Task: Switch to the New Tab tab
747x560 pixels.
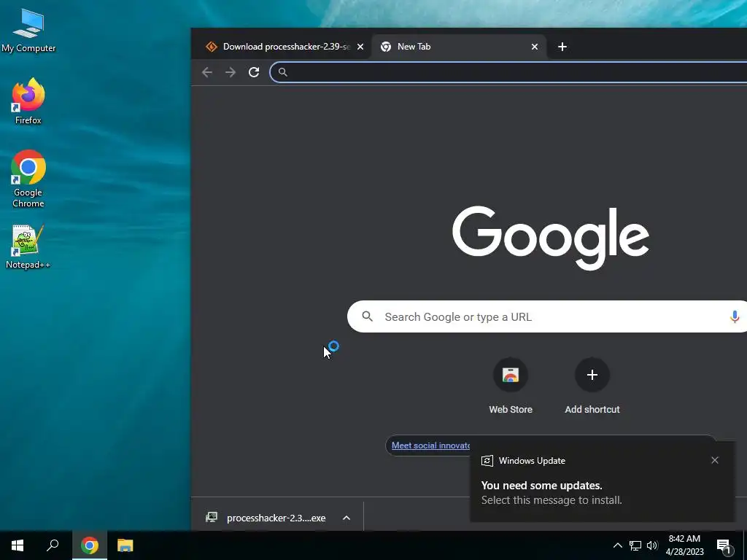Action: 458,47
